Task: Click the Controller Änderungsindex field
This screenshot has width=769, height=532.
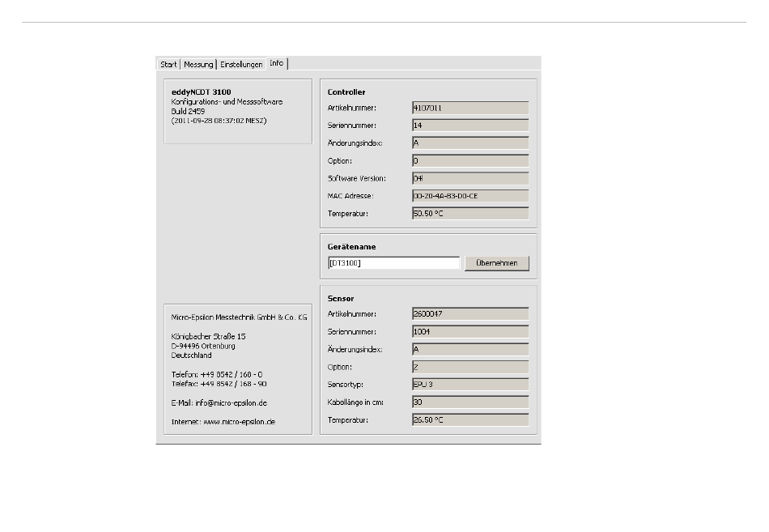Action: pyautogui.click(x=470, y=143)
